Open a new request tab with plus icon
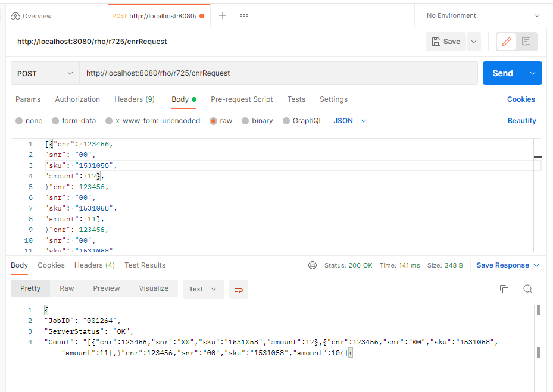Screen dimensions: 553x392 [x=222, y=15]
